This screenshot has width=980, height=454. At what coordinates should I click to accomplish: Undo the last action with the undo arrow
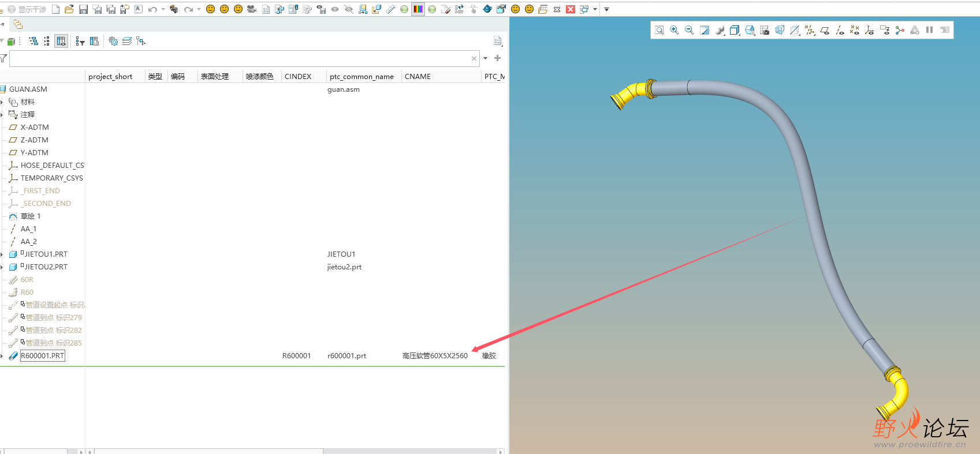152,9
